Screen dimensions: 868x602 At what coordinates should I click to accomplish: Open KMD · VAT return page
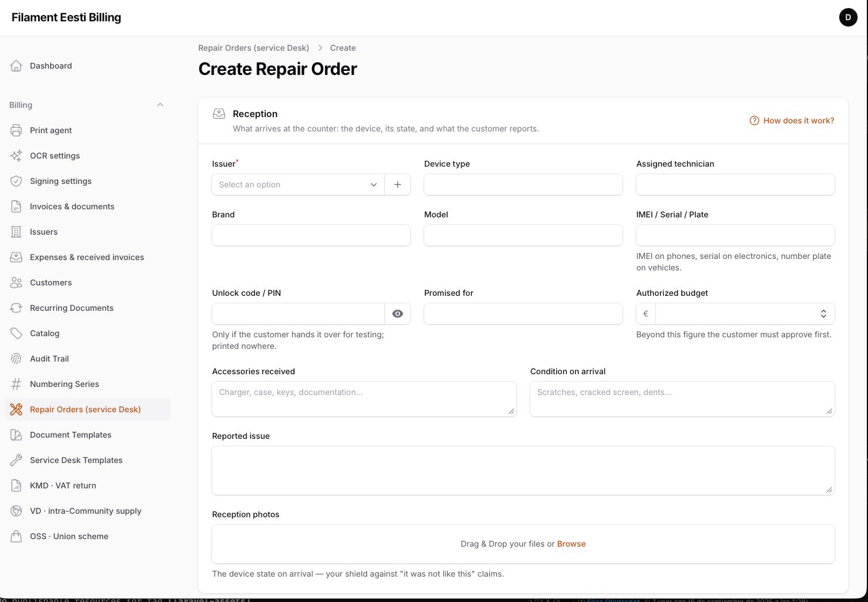pos(88,486)
